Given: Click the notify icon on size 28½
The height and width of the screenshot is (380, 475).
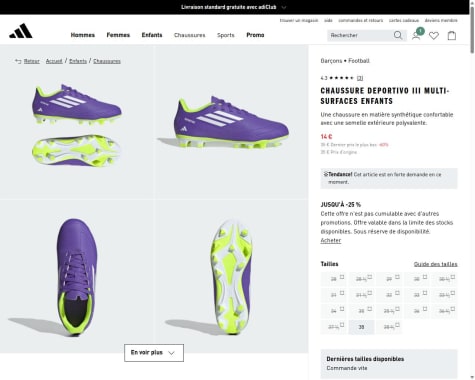Looking at the screenshot, I should 370,277.
